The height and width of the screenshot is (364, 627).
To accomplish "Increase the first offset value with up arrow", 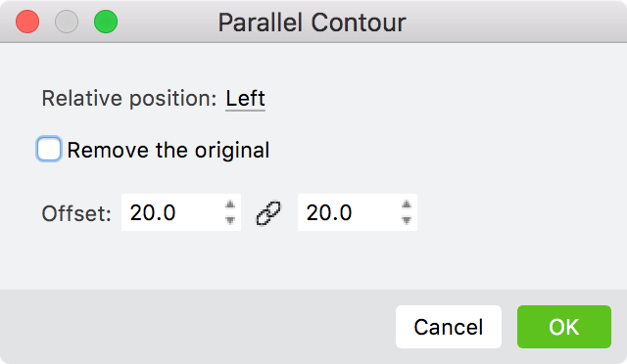I will click(230, 205).
